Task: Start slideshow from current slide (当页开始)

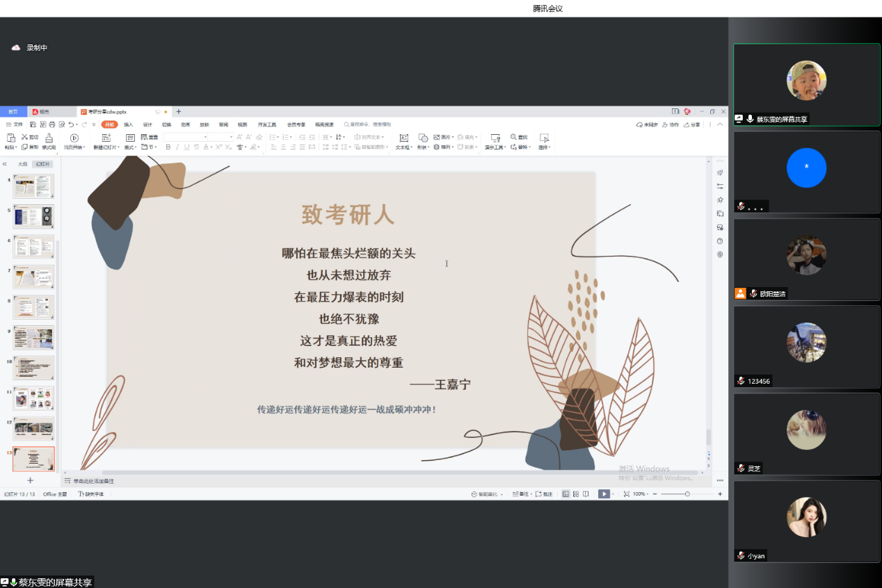Action: [x=74, y=138]
